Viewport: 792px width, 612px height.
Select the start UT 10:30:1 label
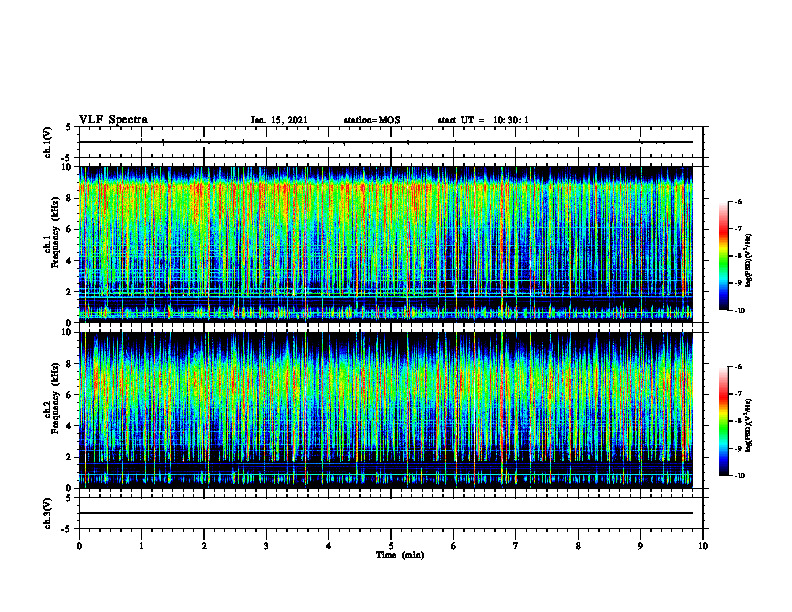[483, 120]
